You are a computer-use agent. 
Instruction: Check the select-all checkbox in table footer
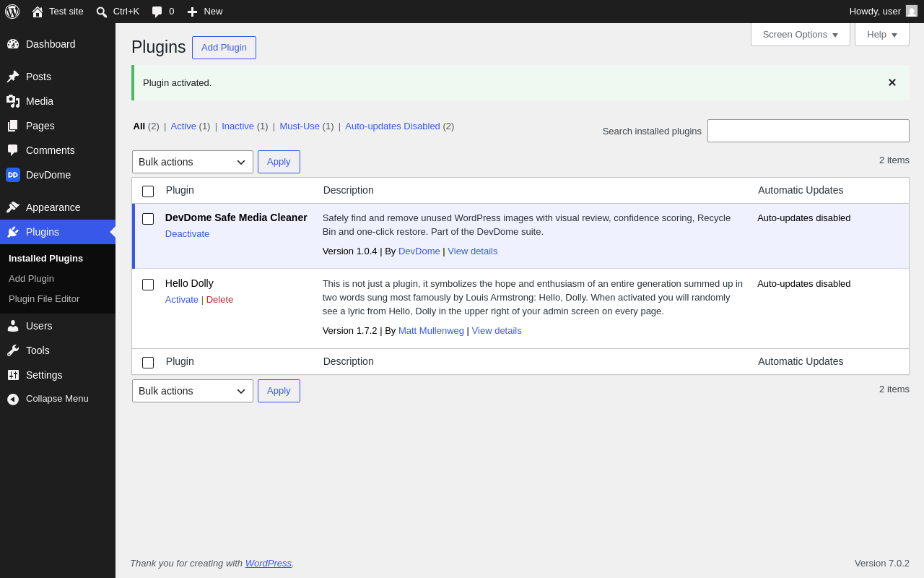click(148, 363)
